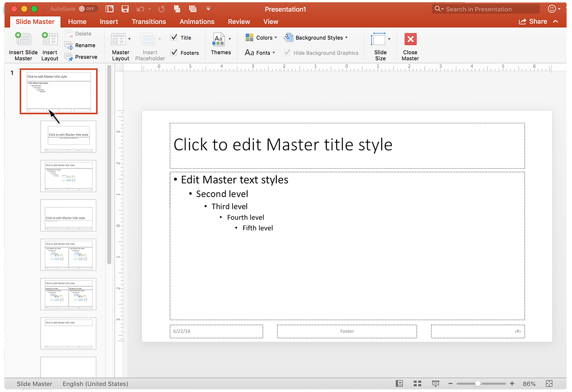Click the Share button
572x392 pixels.
coord(533,22)
